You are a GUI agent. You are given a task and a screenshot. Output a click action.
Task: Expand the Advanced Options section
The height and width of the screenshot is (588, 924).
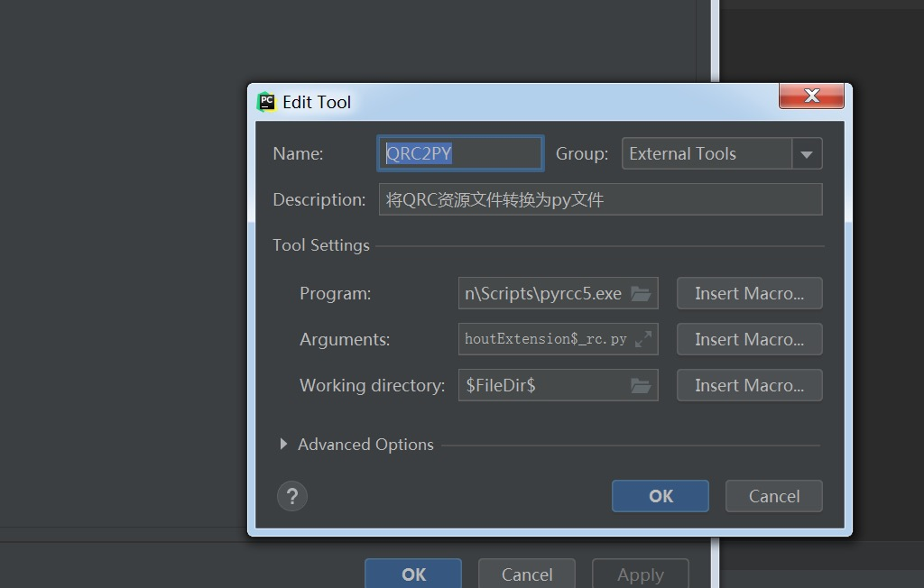(x=283, y=444)
